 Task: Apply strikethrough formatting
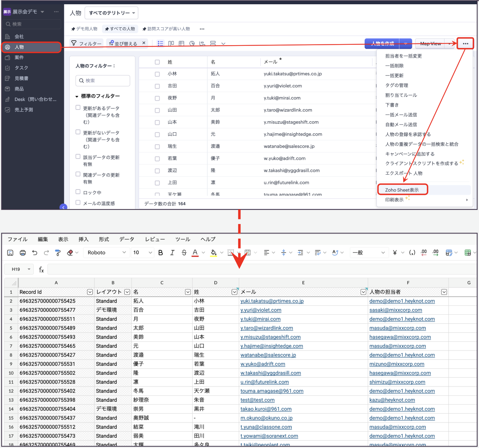[x=184, y=253]
